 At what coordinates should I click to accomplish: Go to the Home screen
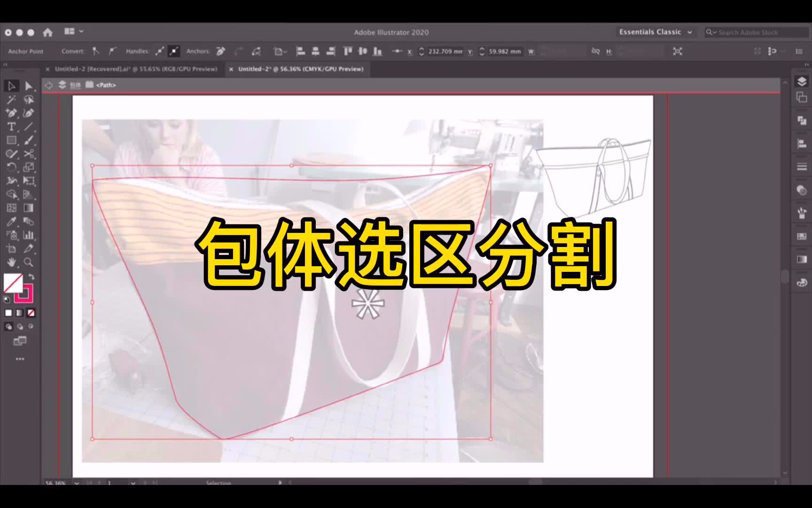[x=47, y=32]
